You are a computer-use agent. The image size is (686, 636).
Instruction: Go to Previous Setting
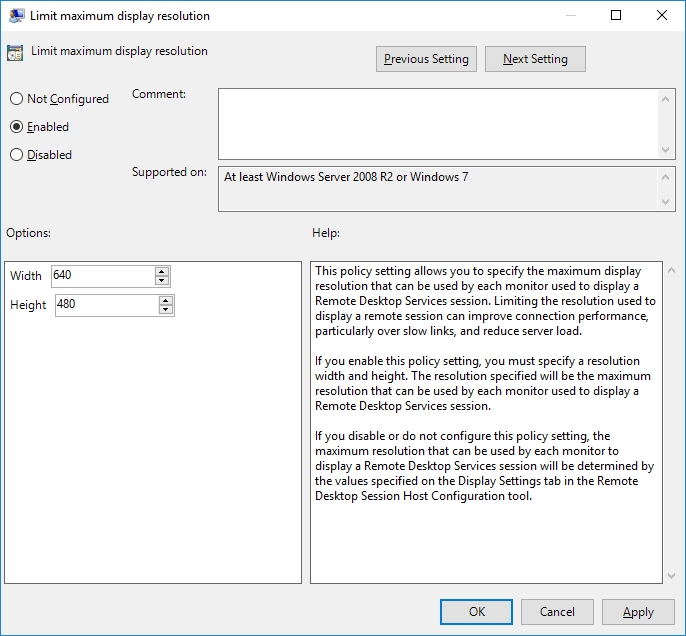426,59
